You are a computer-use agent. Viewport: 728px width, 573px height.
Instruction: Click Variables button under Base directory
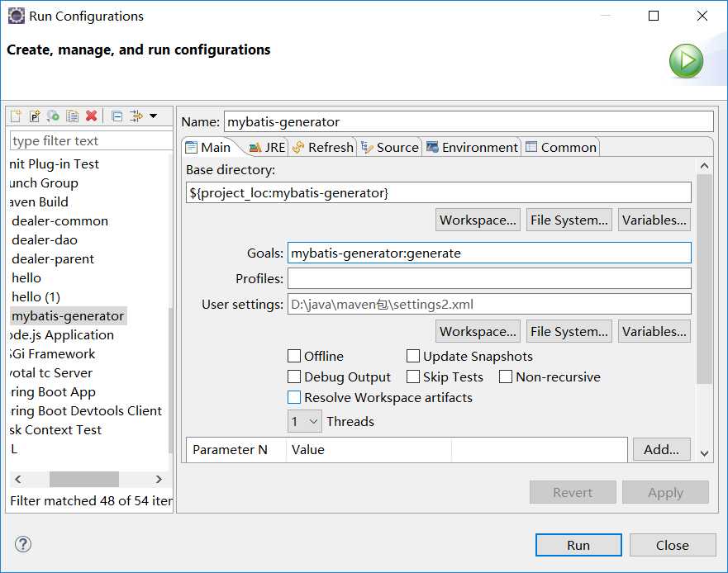(654, 220)
